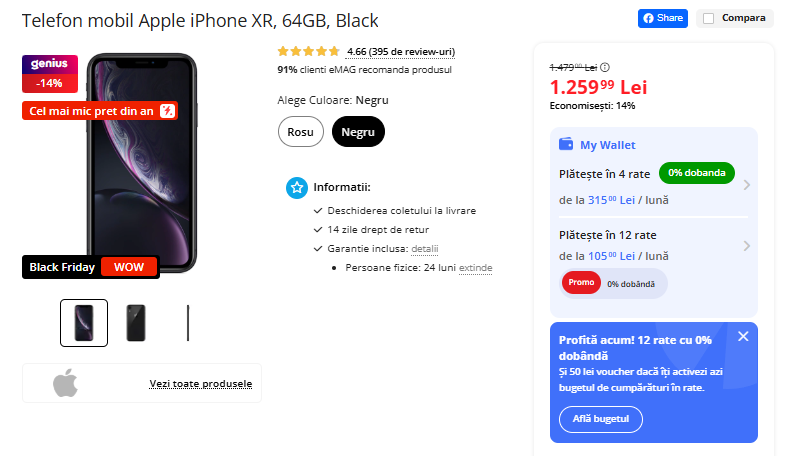
Task: Click the Informatii star icon
Action: tap(297, 187)
